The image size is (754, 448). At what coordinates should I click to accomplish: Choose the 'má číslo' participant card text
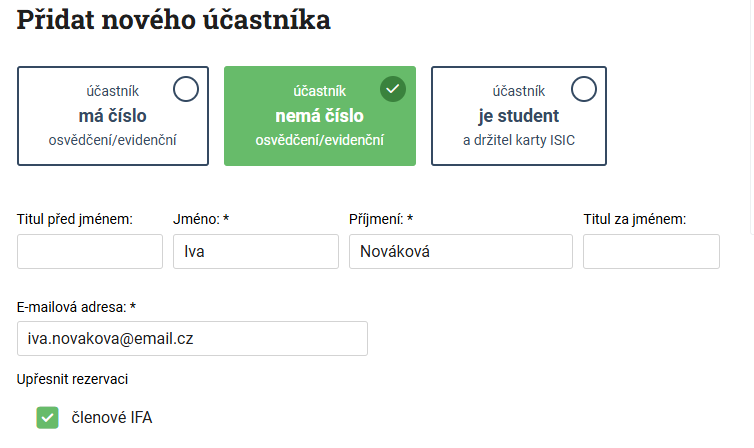click(x=113, y=116)
